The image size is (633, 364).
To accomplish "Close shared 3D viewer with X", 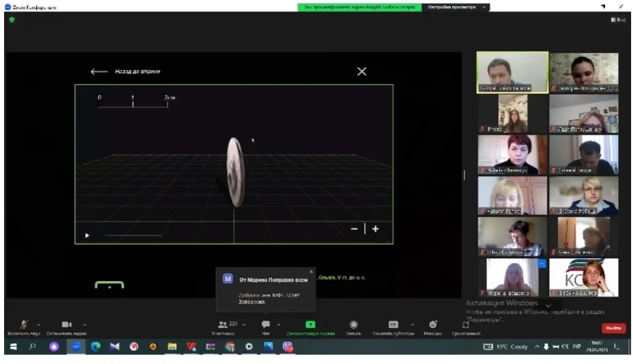I will 362,72.
